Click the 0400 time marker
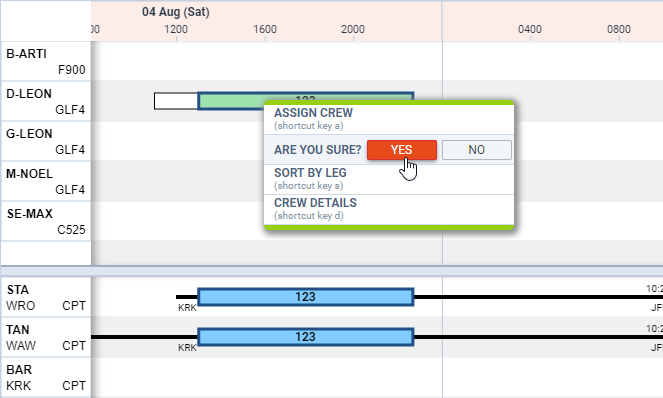 click(x=530, y=29)
